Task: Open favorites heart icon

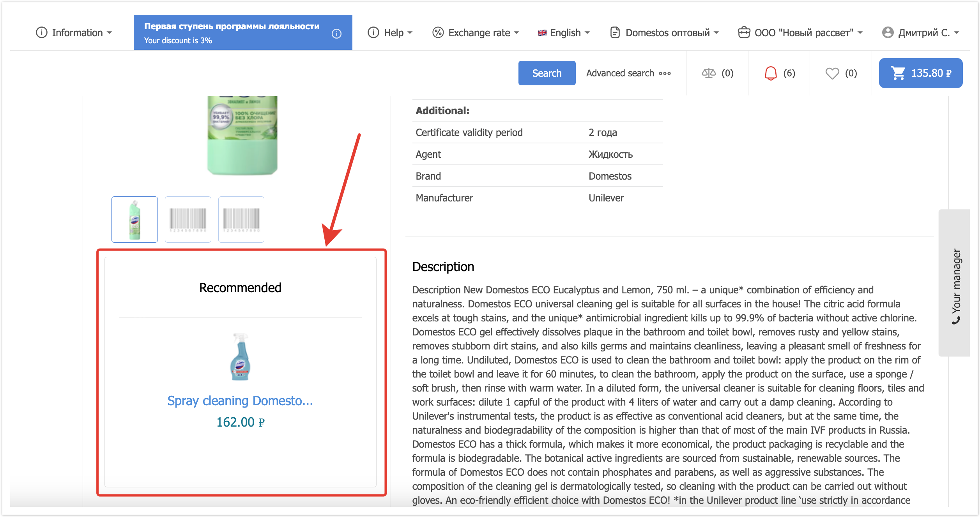Action: click(x=832, y=73)
